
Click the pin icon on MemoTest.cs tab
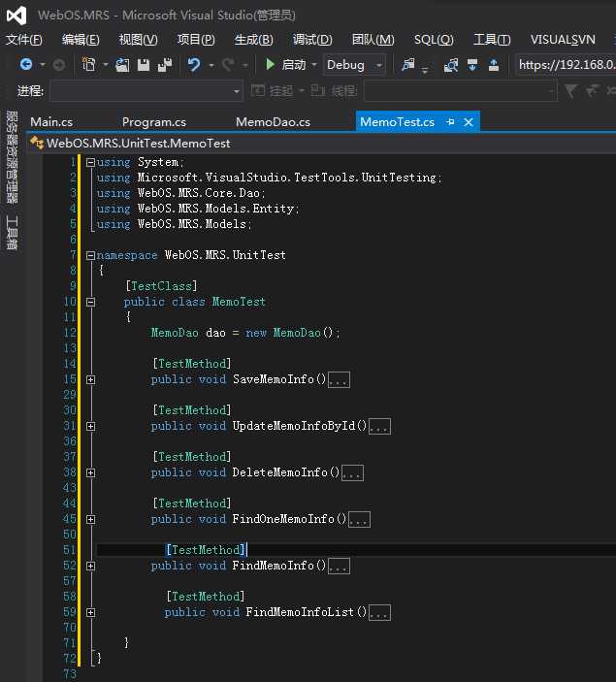click(x=451, y=122)
